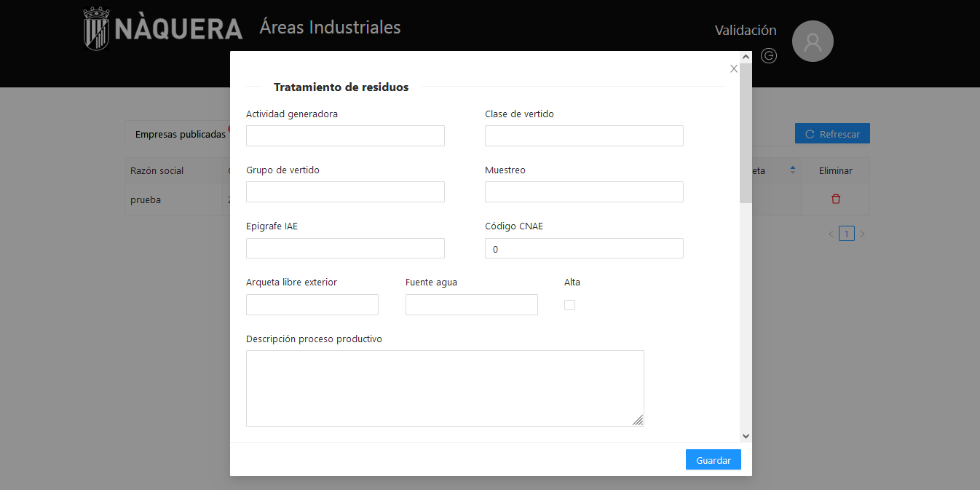Click the Nàquera coat of arms logo

point(96,29)
